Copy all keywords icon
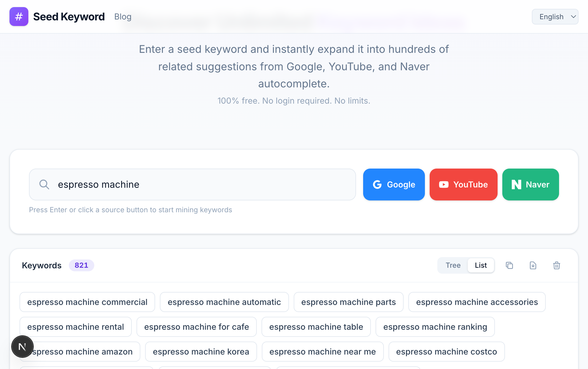The width and height of the screenshot is (588, 369). [x=509, y=265]
